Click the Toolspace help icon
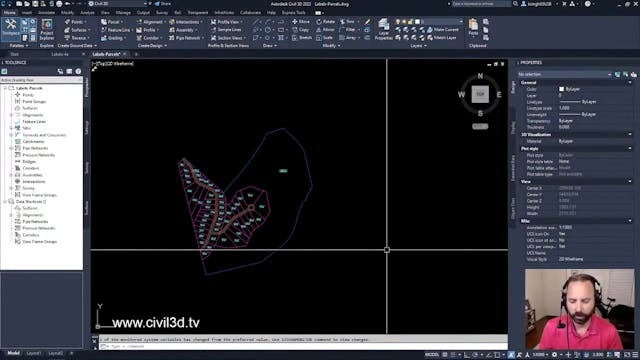The height and width of the screenshot is (360, 640). click(x=78, y=71)
